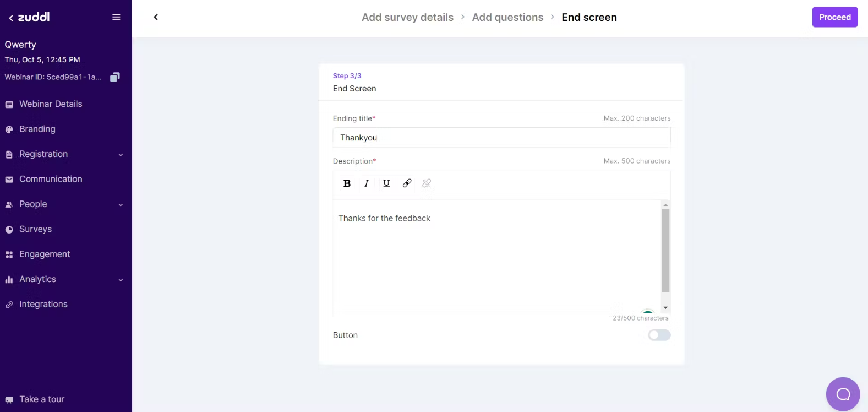The width and height of the screenshot is (868, 412).
Task: Apply italic formatting in description editor
Action: [x=367, y=183]
